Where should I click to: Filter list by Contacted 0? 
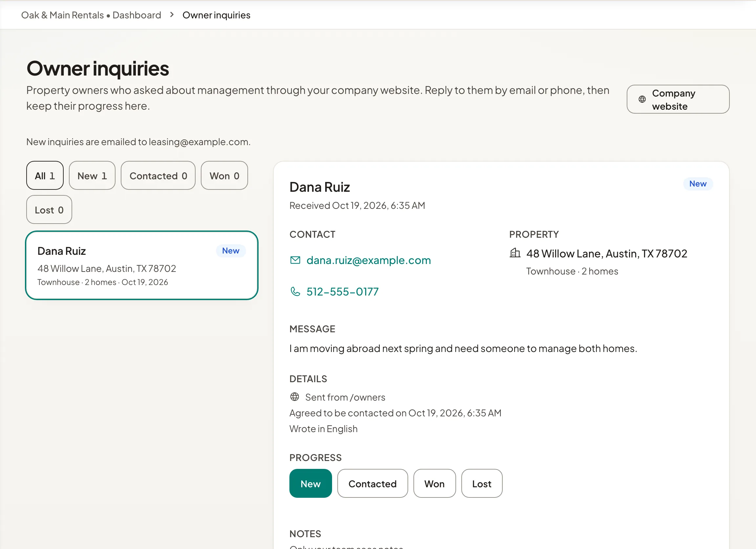tap(158, 175)
